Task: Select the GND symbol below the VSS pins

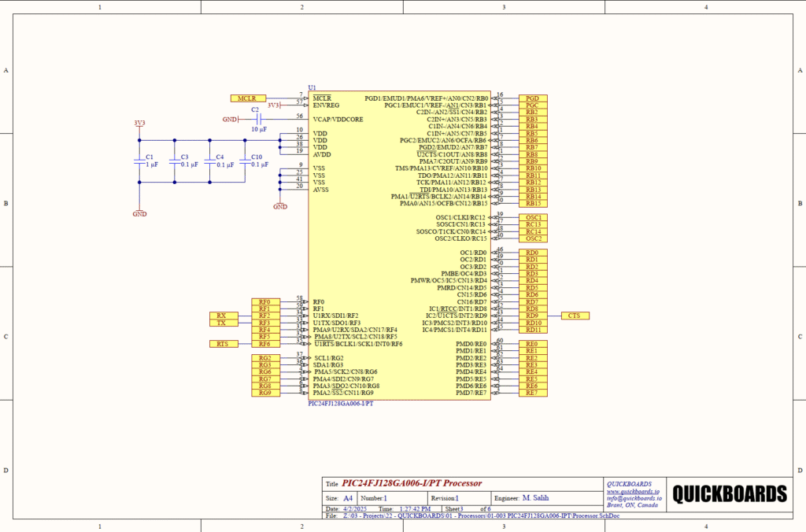Action: [x=279, y=203]
